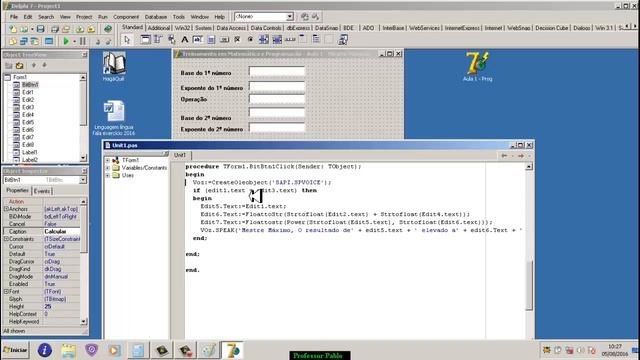Select the Memo component in palette
The width and height of the screenshot is (640, 360).
coord(211,40)
